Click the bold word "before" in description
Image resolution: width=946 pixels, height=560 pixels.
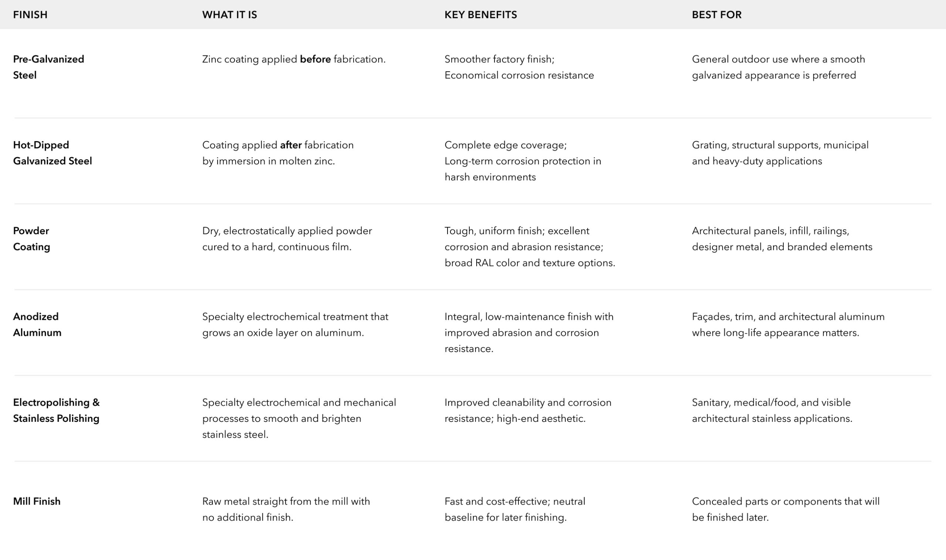pyautogui.click(x=315, y=59)
